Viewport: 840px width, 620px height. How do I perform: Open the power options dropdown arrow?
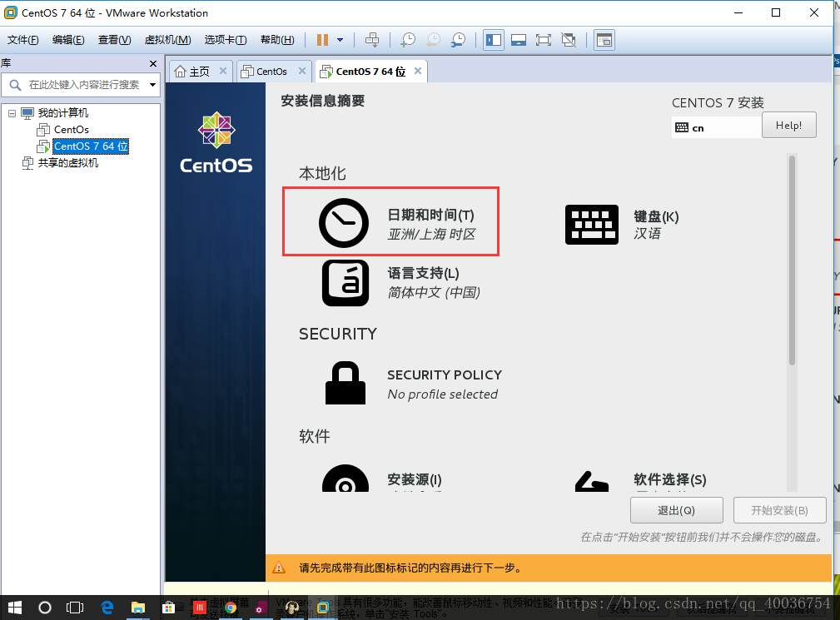pos(340,40)
